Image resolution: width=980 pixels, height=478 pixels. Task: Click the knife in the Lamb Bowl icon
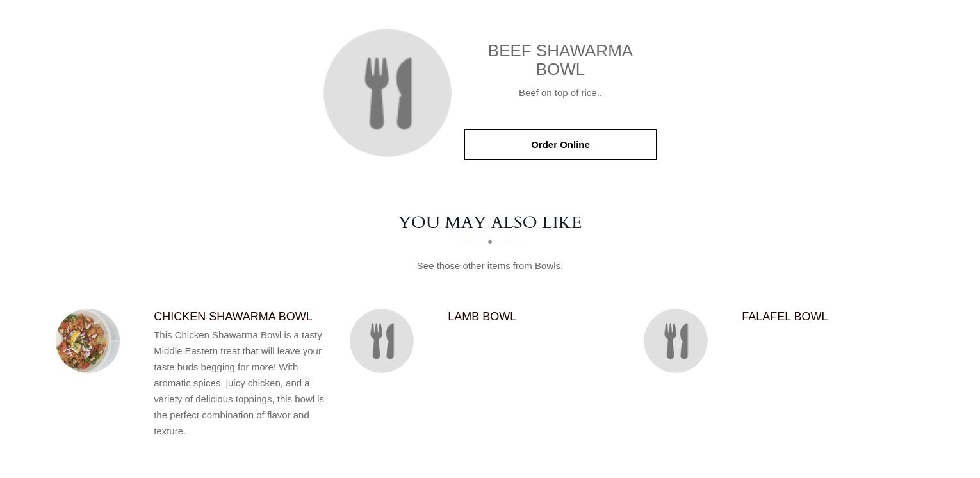[x=390, y=341]
